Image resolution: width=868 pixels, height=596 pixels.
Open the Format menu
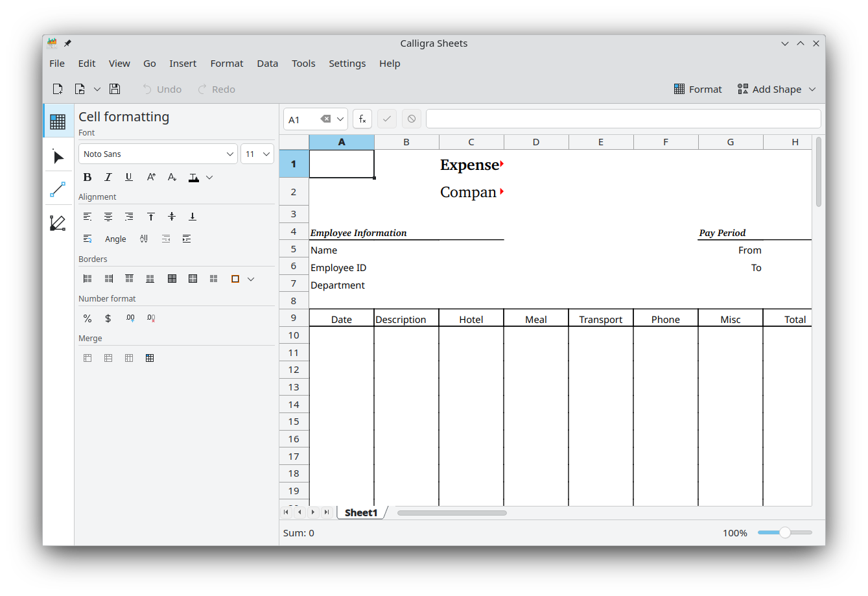(x=226, y=64)
